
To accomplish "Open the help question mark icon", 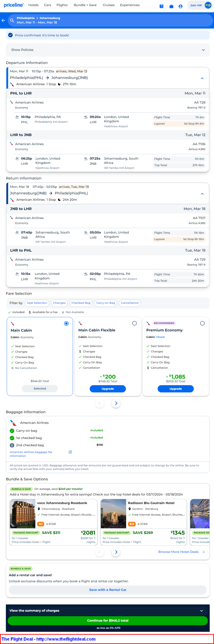I will (161, 6).
